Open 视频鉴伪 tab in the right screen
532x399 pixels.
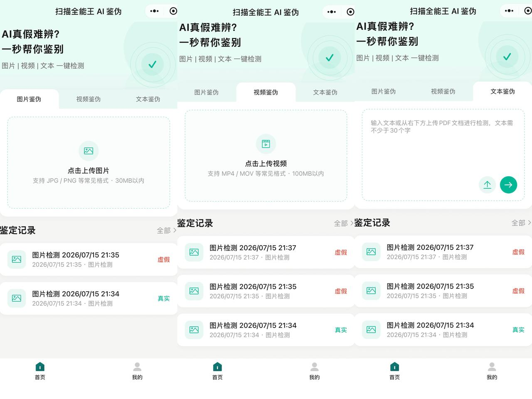coord(443,91)
